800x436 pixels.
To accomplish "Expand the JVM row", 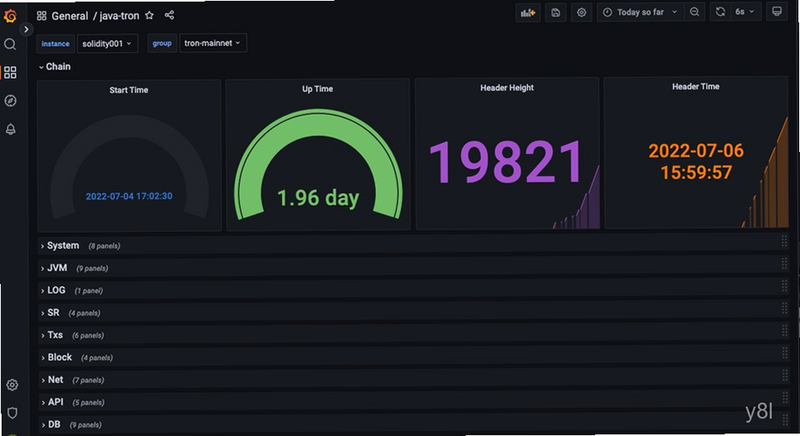I will click(x=54, y=268).
